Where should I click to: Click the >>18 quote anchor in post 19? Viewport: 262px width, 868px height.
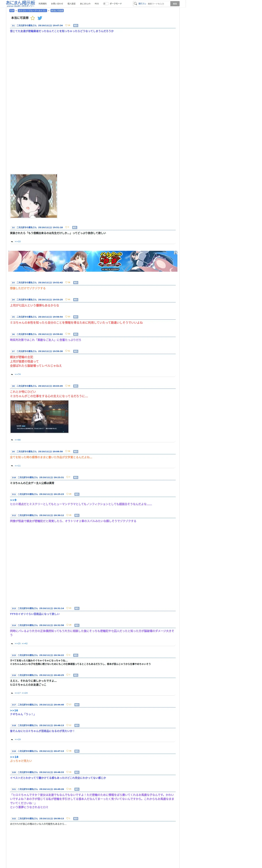tap(14, 757)
